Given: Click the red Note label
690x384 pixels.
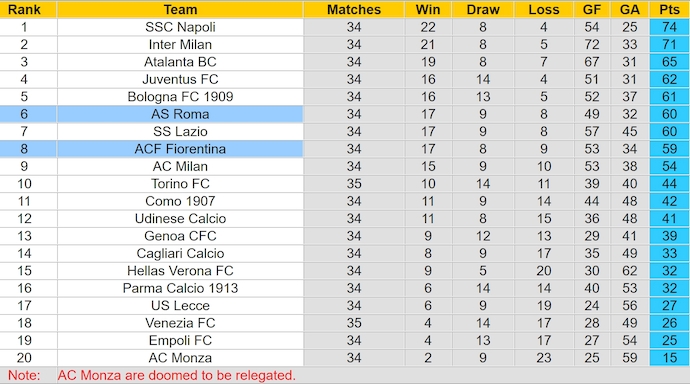Looking at the screenshot, I should [x=24, y=375].
